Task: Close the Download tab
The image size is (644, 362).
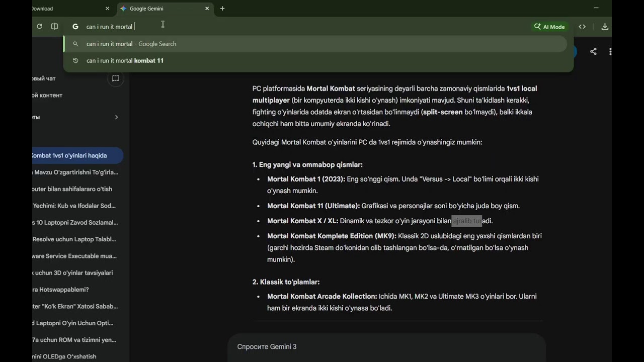Action: 107,9
